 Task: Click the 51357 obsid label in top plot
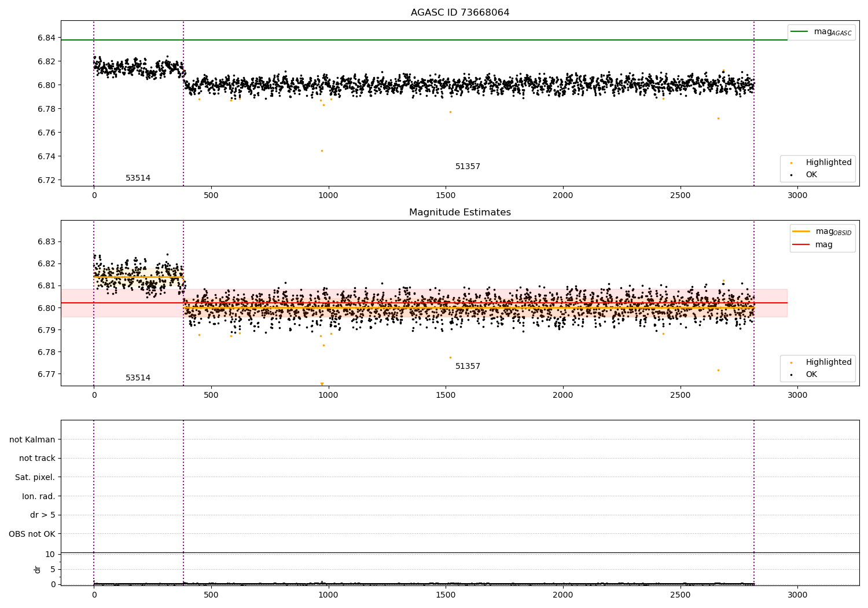(x=468, y=167)
